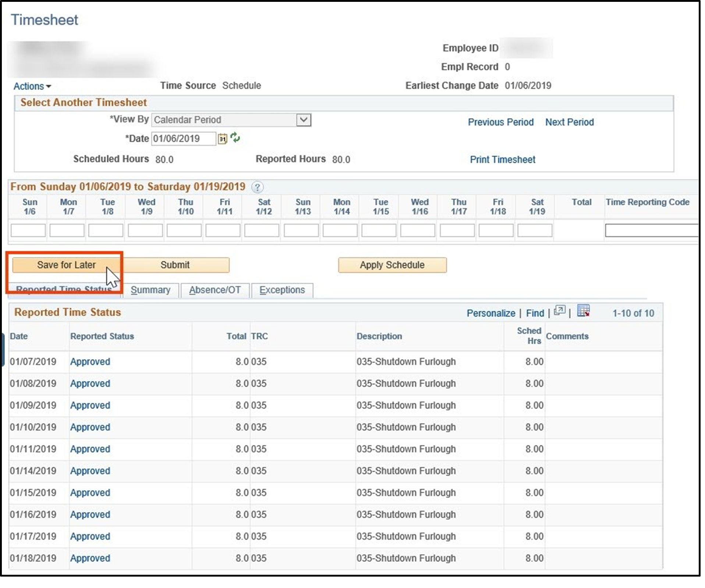This screenshot has height=588, width=705.
Task: Select the Reported Time Status tab
Action: (65, 289)
